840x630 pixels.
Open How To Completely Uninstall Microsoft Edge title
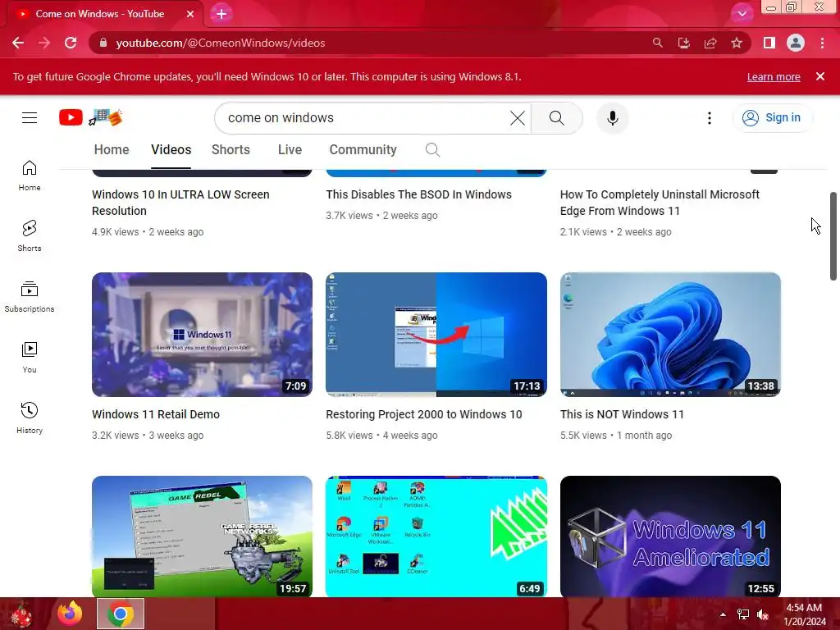point(660,203)
